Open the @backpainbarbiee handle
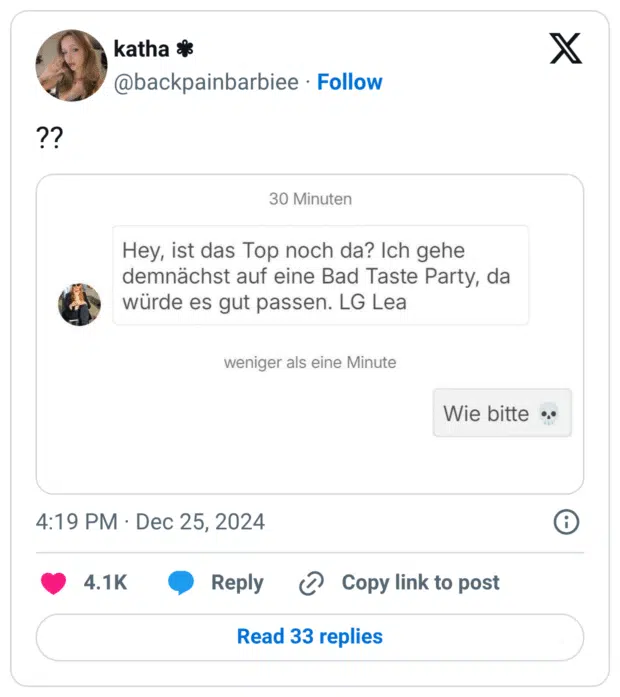 pos(206,82)
